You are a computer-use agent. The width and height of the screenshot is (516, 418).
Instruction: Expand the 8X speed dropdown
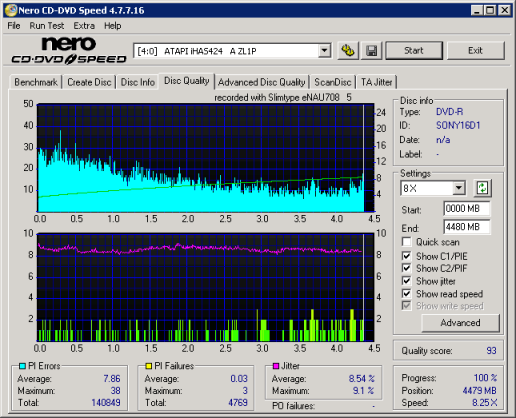point(459,188)
